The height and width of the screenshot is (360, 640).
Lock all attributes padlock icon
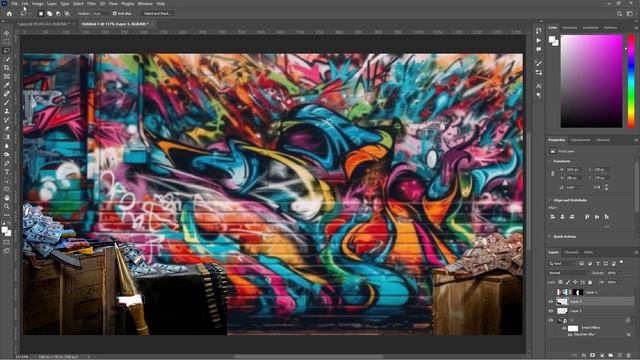click(x=590, y=282)
